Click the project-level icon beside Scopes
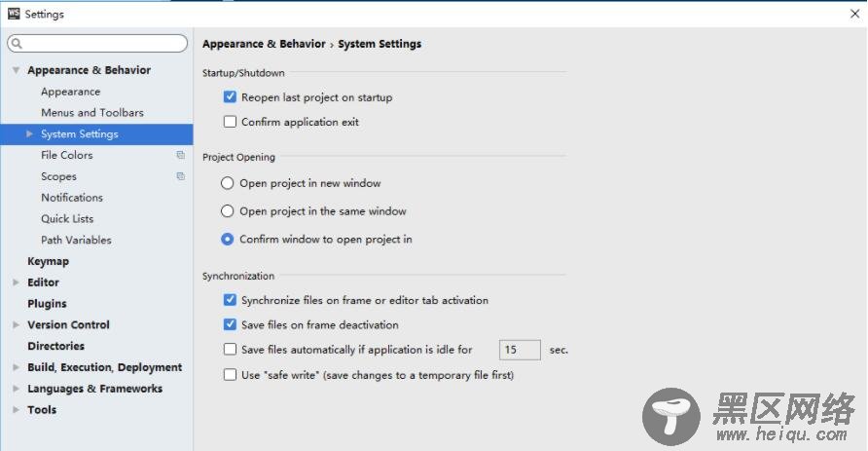868x451 pixels. [x=180, y=176]
